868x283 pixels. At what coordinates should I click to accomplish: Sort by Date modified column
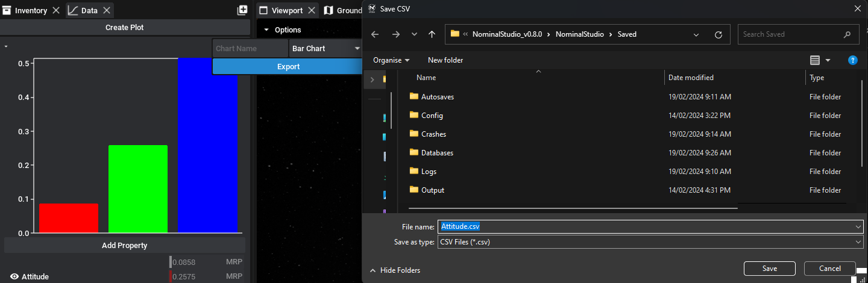(691, 78)
